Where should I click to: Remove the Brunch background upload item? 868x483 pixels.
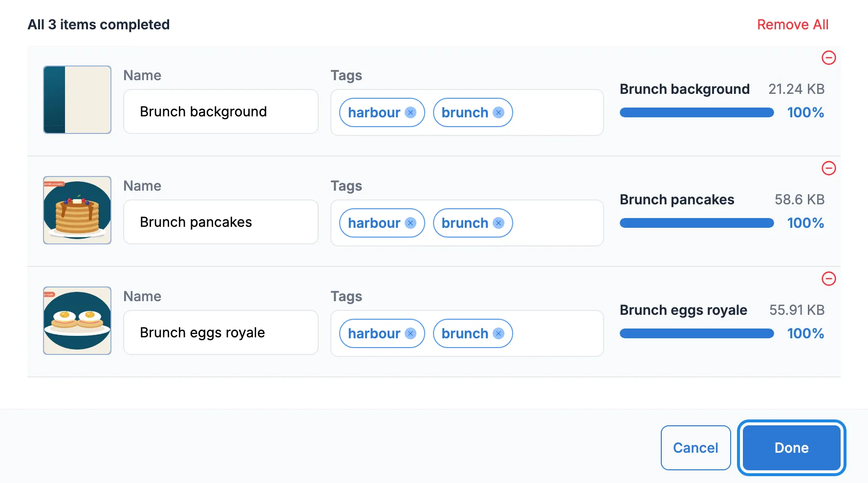[828, 58]
